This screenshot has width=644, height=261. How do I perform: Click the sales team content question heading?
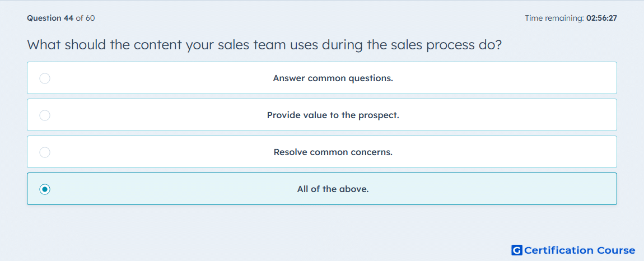pos(264,44)
